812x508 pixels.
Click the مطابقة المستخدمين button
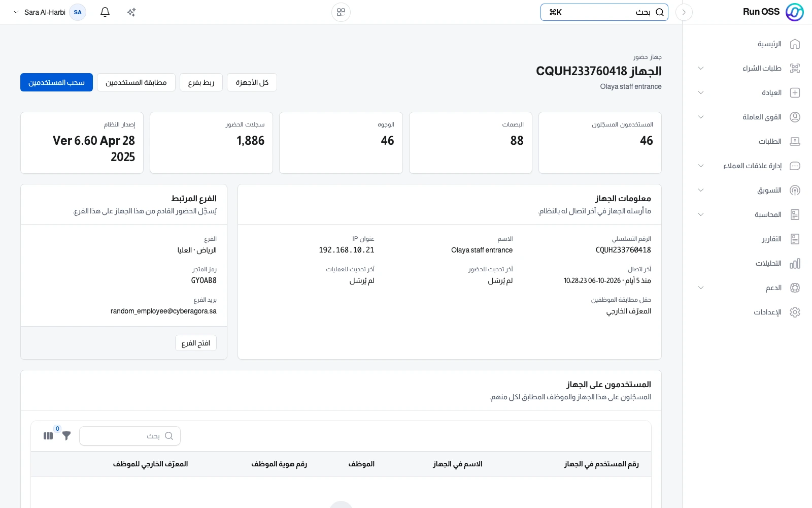(136, 82)
